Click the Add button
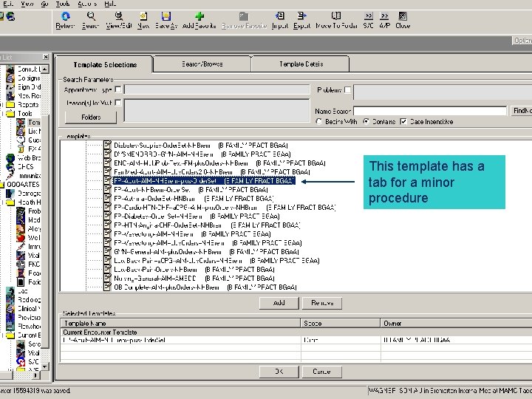 click(279, 303)
